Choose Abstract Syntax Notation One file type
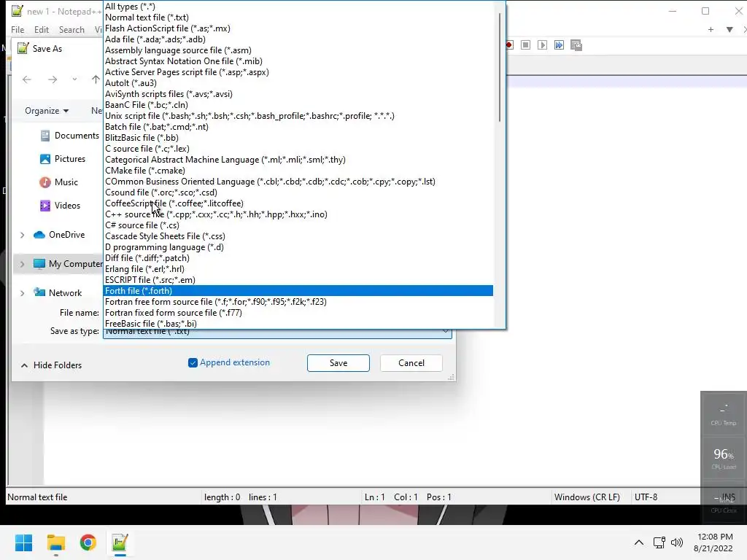 coord(298,61)
